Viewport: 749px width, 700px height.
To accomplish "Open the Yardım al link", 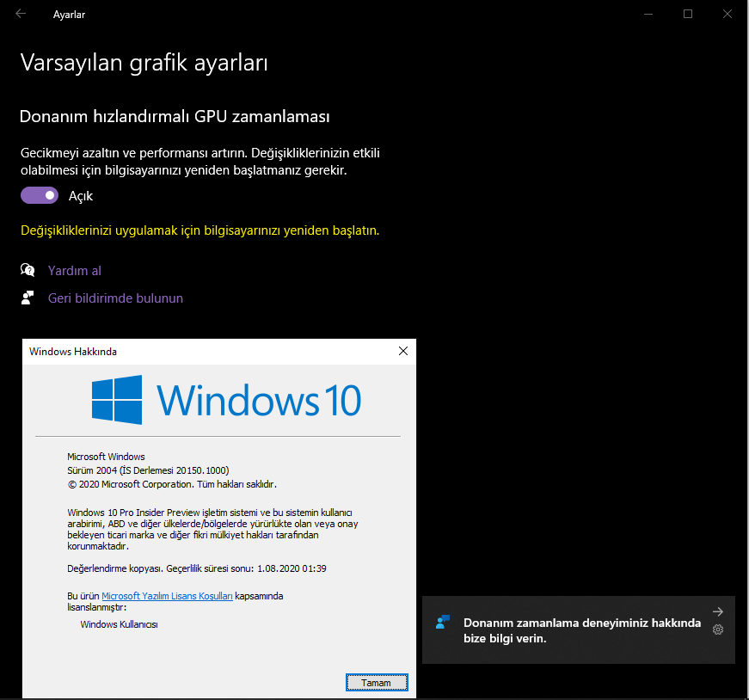I will pos(75,270).
